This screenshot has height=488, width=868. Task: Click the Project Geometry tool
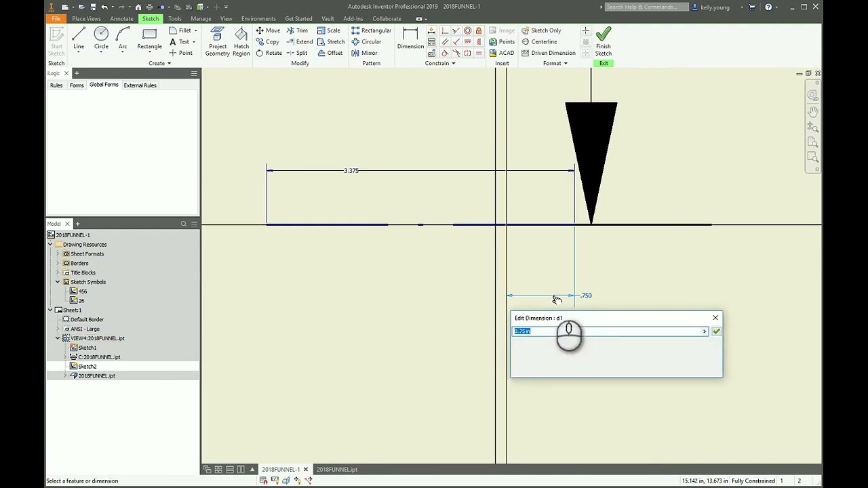point(218,41)
